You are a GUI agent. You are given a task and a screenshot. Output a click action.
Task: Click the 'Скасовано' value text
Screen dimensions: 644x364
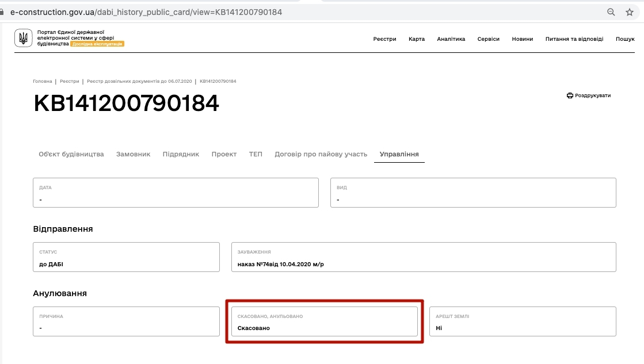coord(253,328)
